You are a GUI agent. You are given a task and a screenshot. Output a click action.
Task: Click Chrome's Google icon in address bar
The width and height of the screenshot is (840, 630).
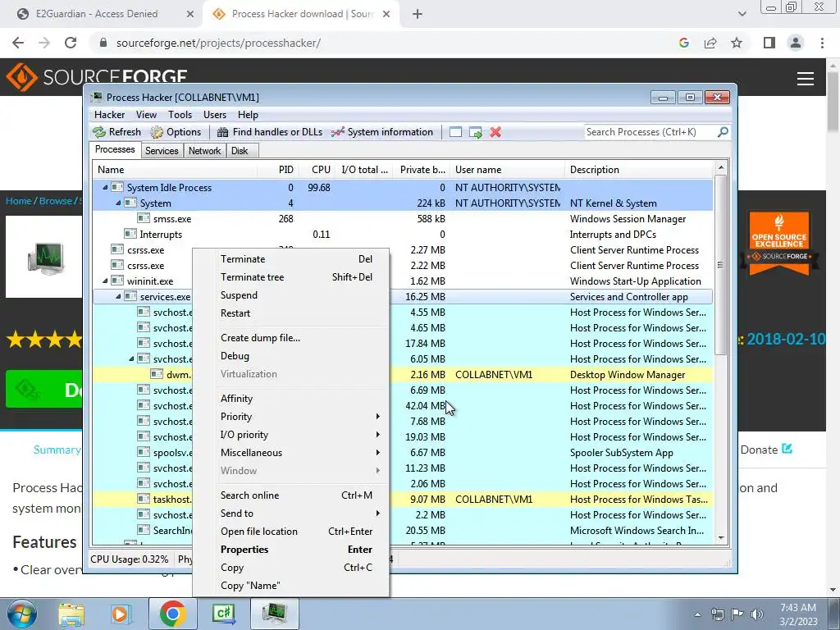click(x=683, y=43)
